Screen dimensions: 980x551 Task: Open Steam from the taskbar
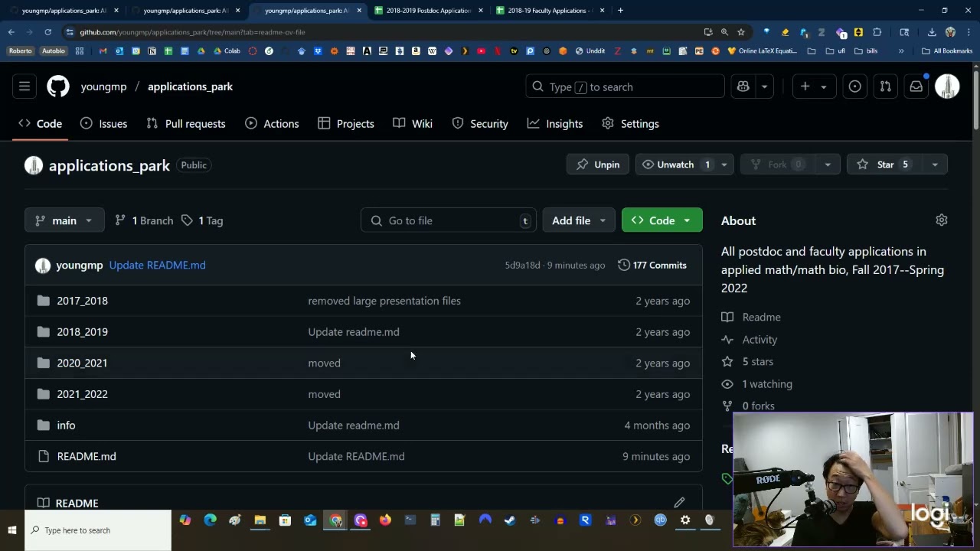pos(510,520)
